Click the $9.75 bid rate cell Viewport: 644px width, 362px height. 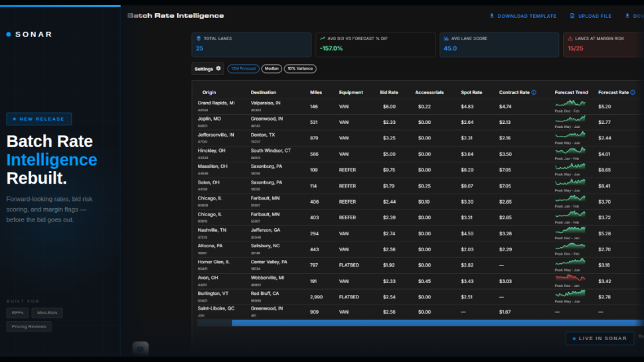click(389, 170)
